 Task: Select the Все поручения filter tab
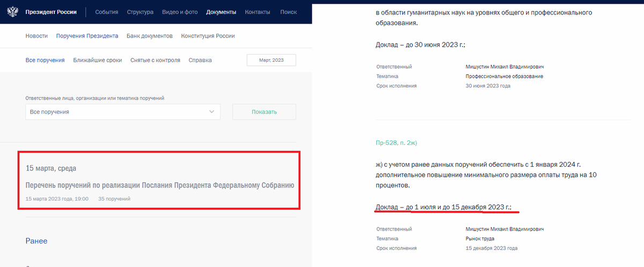[45, 60]
